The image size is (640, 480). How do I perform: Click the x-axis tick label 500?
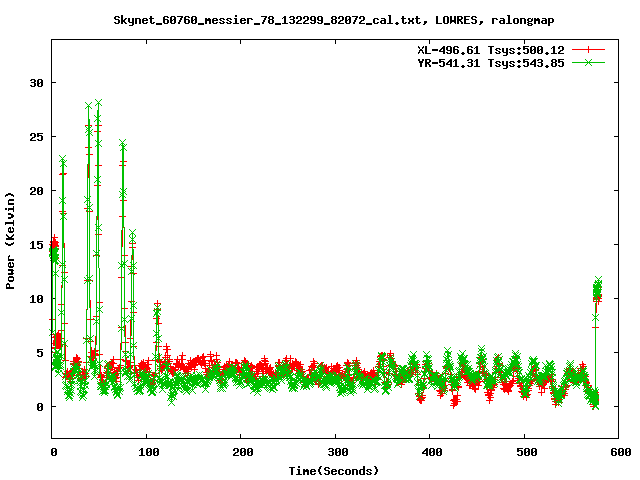point(527,452)
